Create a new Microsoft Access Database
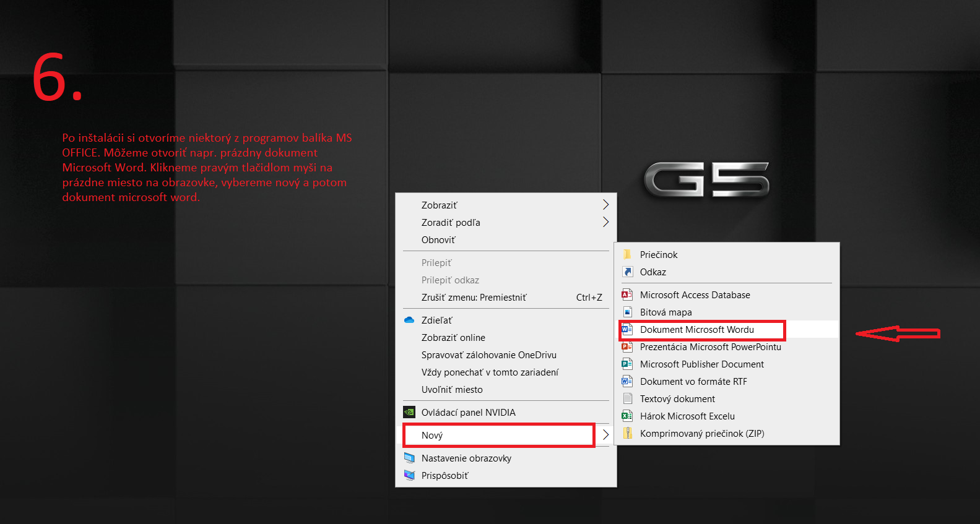 (727, 294)
